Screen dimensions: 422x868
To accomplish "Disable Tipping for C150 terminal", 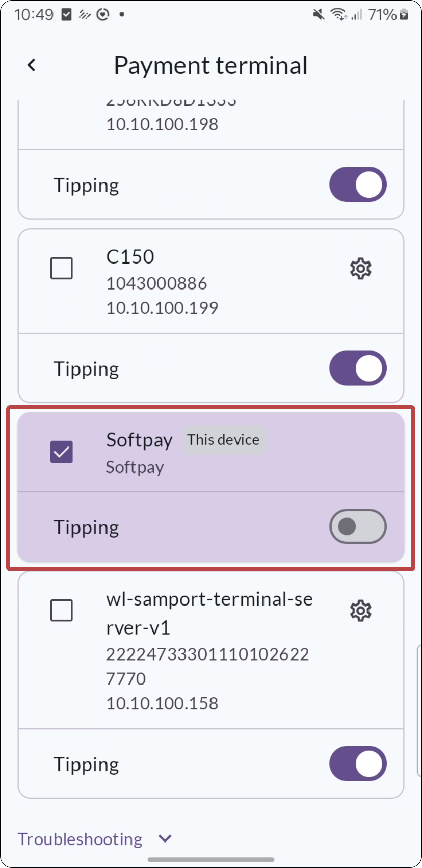I will pos(358,368).
